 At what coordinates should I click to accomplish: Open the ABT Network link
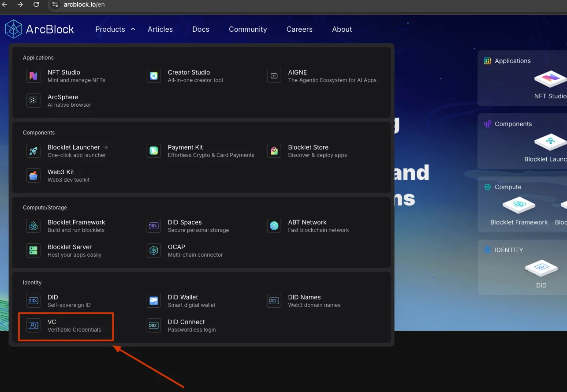tap(307, 222)
